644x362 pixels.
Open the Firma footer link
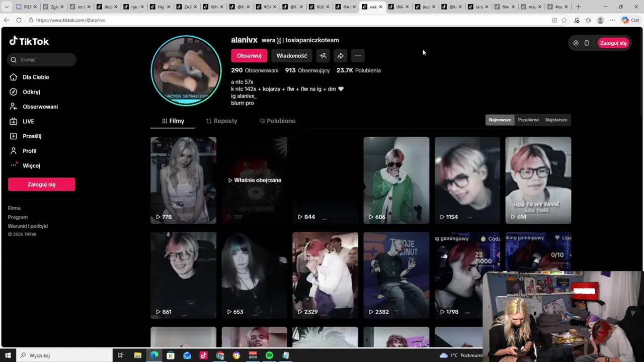coord(14,208)
